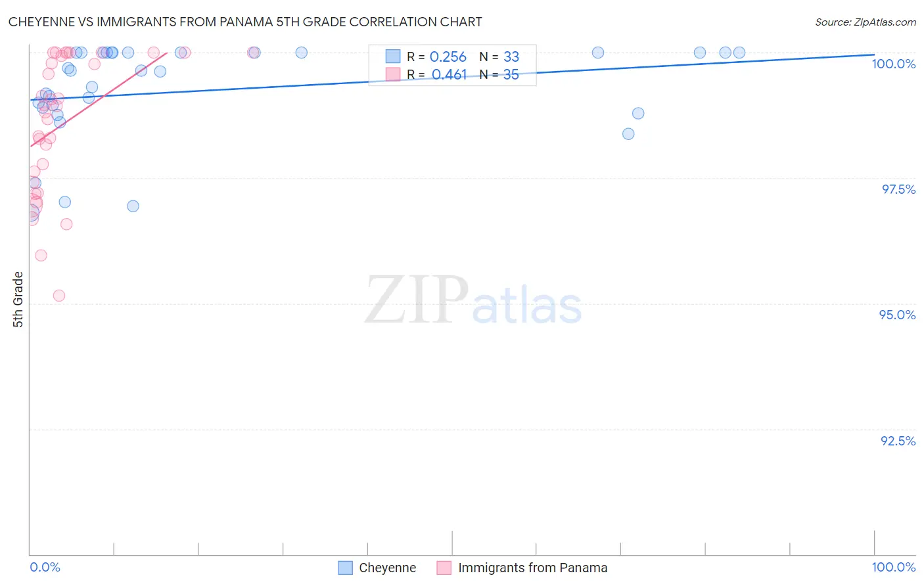Click the 97.5% y-axis label
Viewport: 924px width, 586px height.
[x=898, y=189]
